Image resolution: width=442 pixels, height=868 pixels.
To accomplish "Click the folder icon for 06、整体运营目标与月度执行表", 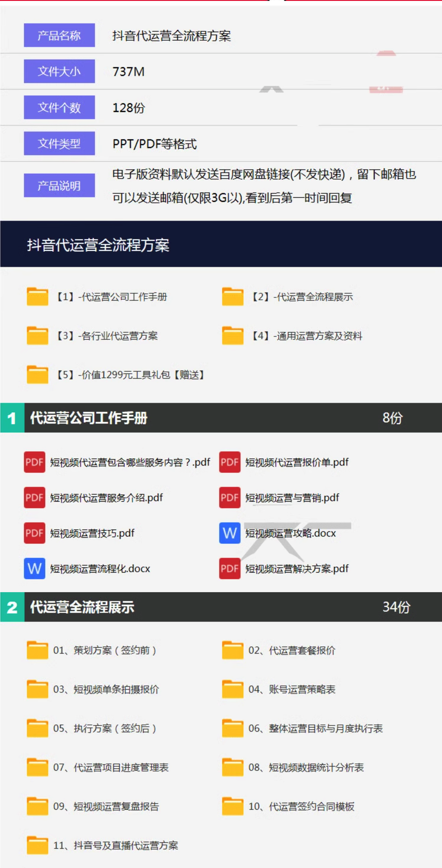I will click(x=233, y=728).
